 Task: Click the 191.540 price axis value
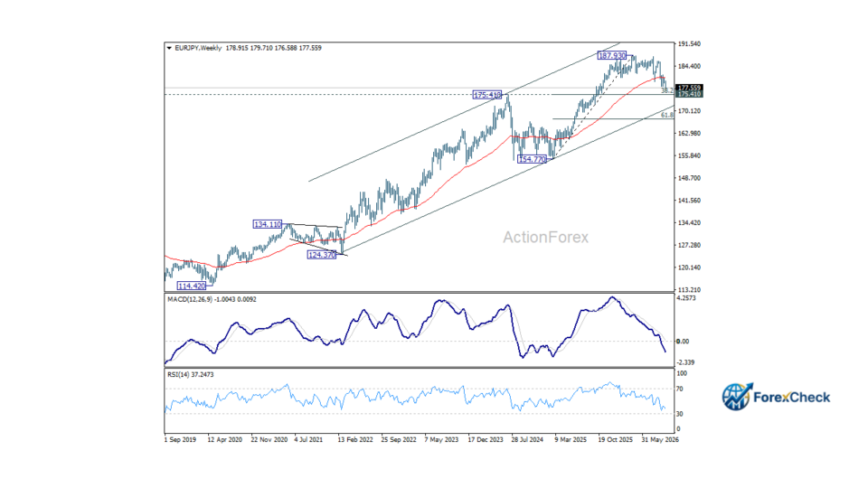(x=689, y=43)
